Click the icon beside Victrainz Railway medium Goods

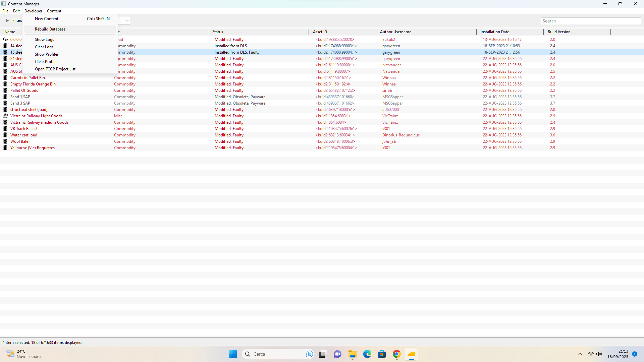(5, 122)
